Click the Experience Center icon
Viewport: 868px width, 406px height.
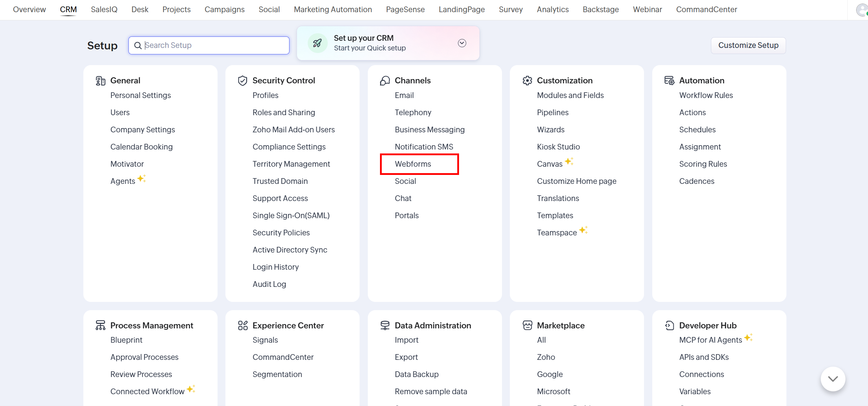[243, 325]
